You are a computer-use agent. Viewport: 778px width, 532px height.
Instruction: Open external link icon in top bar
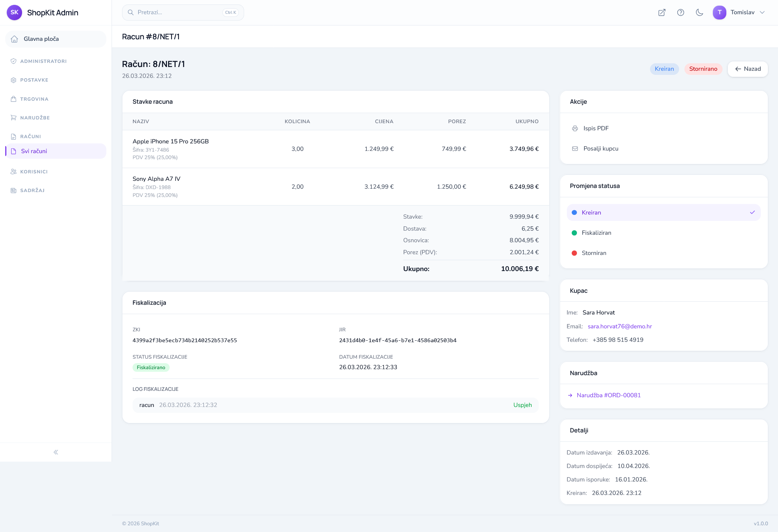[x=662, y=12]
